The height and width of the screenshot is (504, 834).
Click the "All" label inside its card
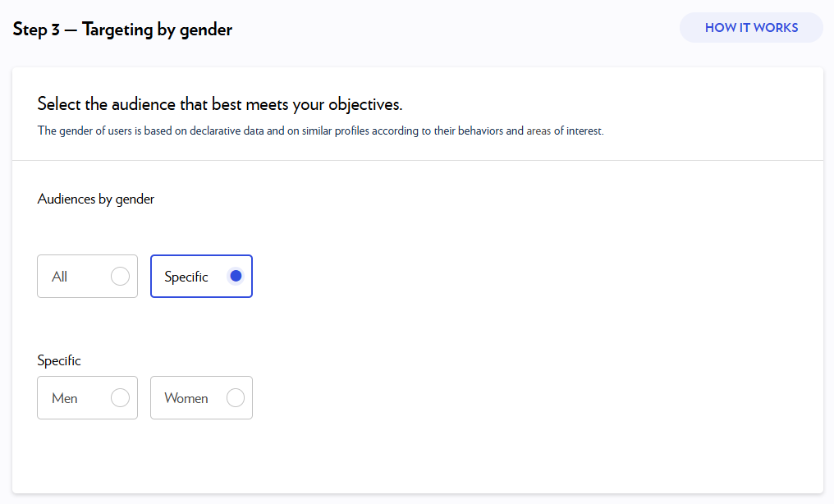[59, 276]
